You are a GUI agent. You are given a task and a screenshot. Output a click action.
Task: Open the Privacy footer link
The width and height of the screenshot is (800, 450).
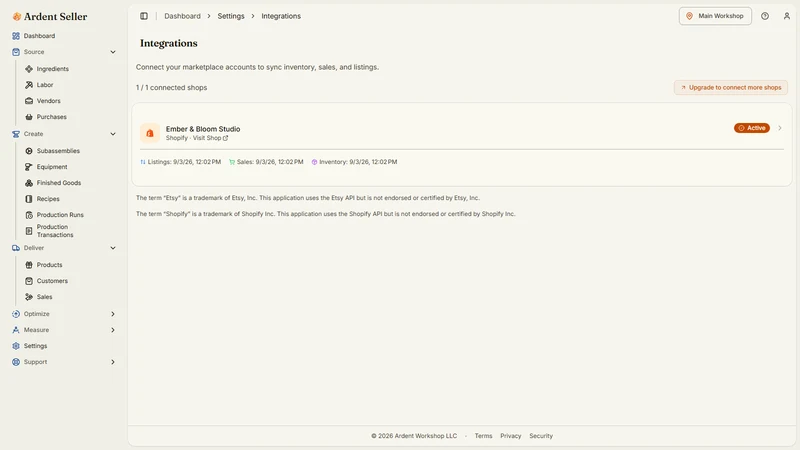510,436
